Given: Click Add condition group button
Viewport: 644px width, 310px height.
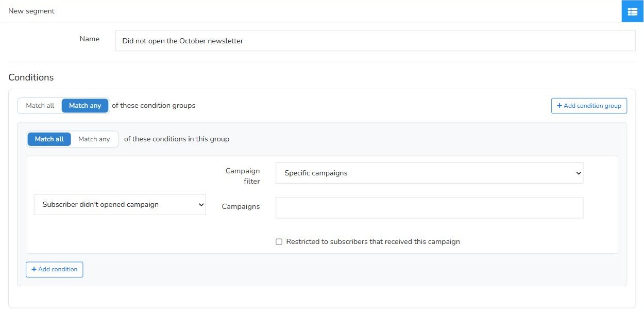Looking at the screenshot, I should [589, 106].
